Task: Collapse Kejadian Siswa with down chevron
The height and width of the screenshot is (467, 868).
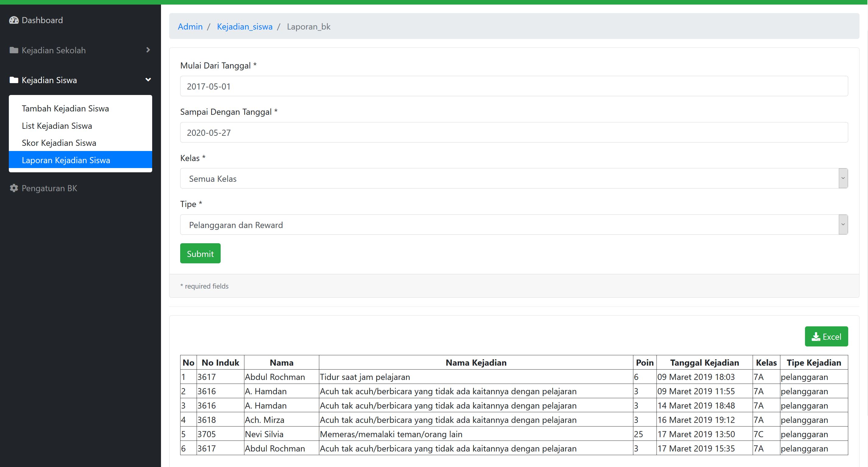Action: pyautogui.click(x=148, y=80)
